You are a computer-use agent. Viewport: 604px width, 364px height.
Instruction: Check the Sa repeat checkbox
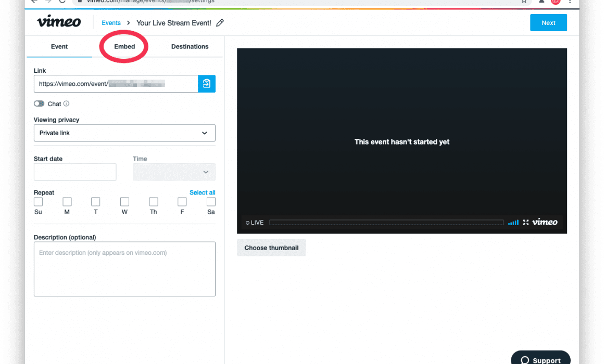click(x=211, y=202)
